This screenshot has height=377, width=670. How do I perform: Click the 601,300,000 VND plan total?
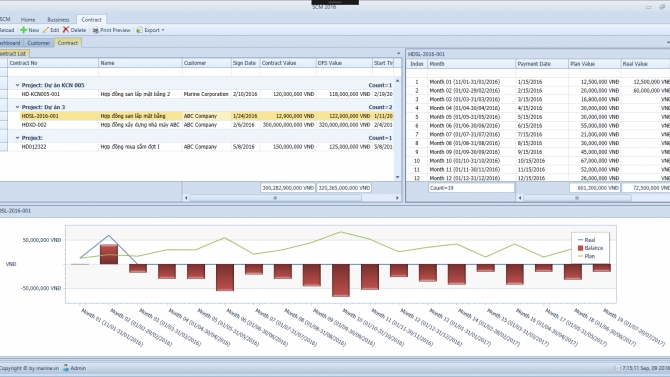tap(595, 188)
